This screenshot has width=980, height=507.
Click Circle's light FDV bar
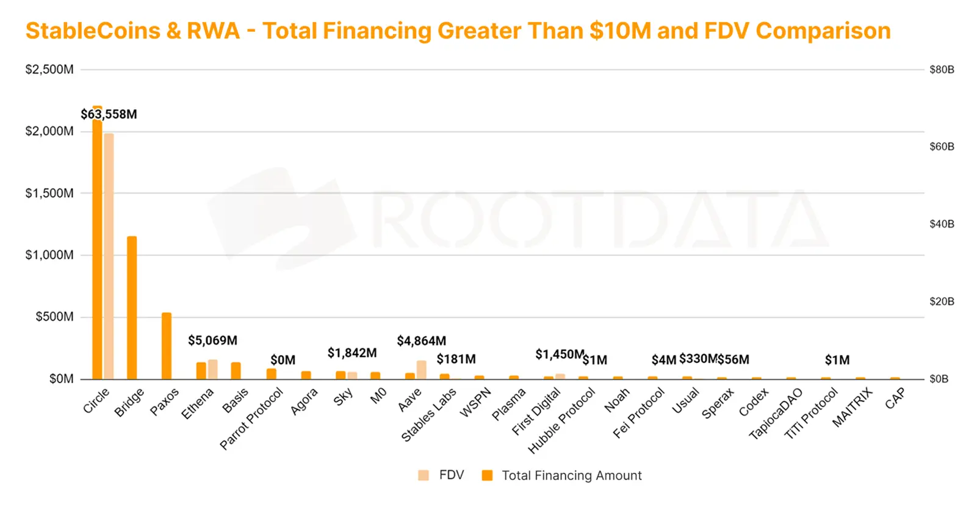coord(109,256)
